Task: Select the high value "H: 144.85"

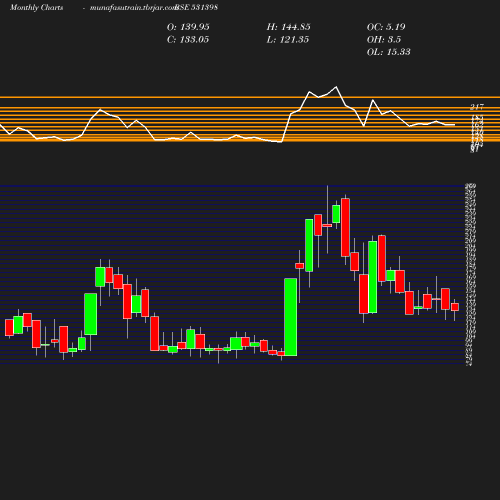Action: point(288,27)
